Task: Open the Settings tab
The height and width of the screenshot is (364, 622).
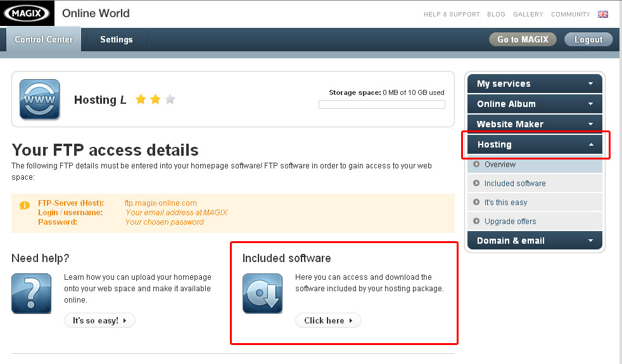Action: pyautogui.click(x=116, y=40)
